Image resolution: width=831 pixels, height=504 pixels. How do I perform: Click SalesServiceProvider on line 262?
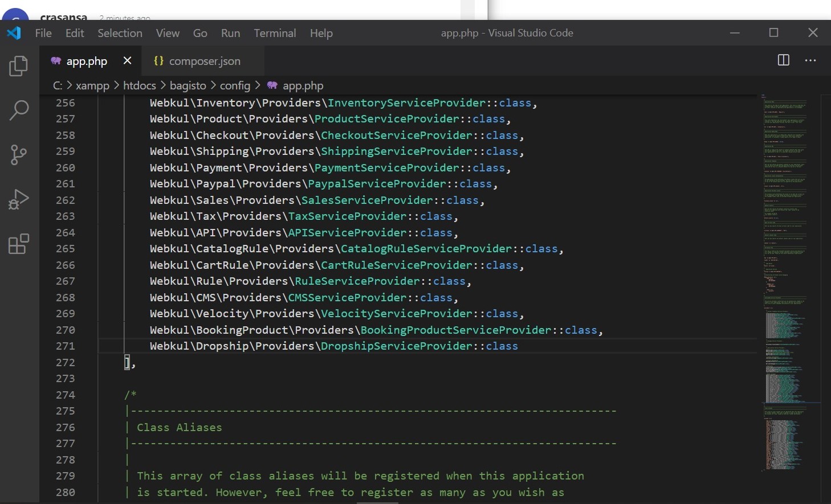[x=367, y=200]
